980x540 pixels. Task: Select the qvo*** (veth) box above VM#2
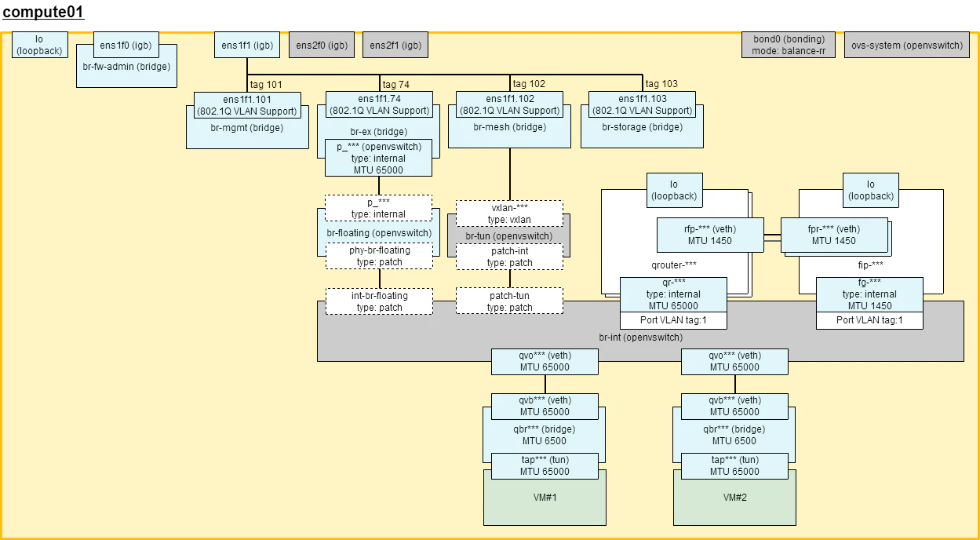click(x=735, y=361)
